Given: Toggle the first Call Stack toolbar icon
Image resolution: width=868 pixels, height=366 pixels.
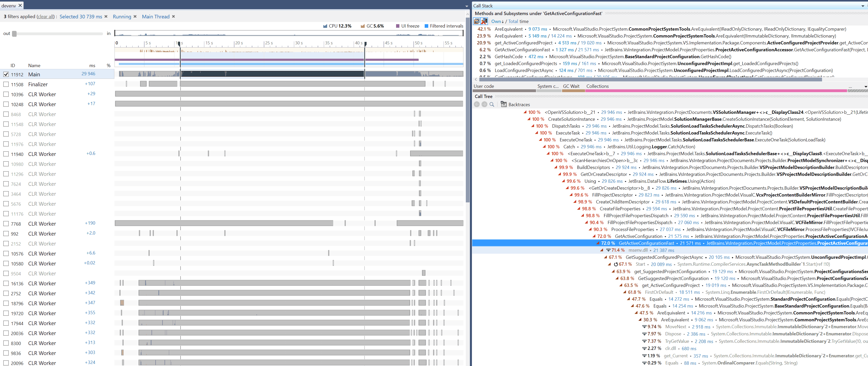Looking at the screenshot, I should (x=477, y=21).
